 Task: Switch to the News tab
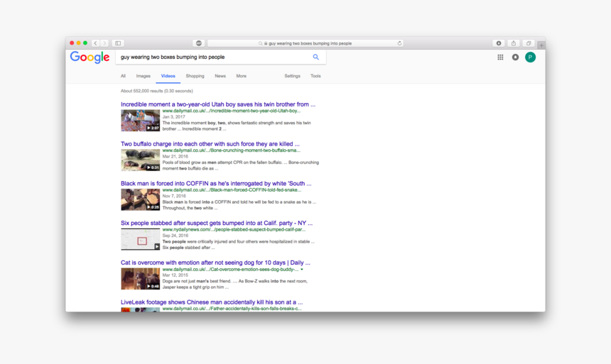[220, 76]
